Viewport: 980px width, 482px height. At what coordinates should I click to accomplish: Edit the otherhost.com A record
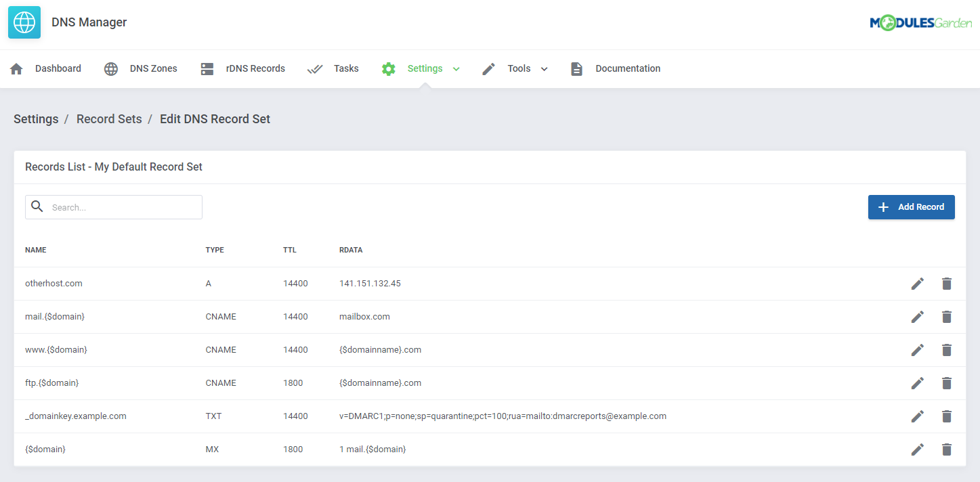point(918,283)
